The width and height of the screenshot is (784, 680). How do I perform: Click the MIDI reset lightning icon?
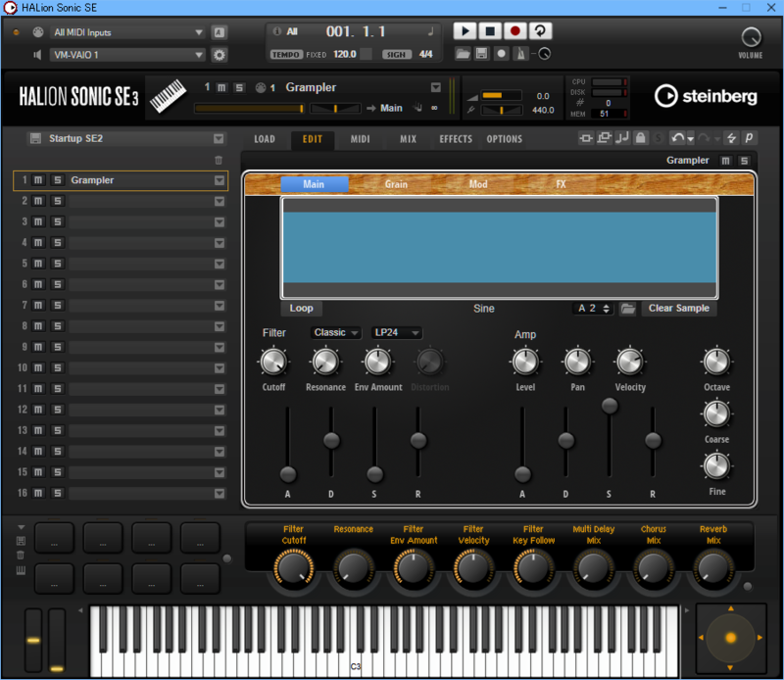point(731,138)
